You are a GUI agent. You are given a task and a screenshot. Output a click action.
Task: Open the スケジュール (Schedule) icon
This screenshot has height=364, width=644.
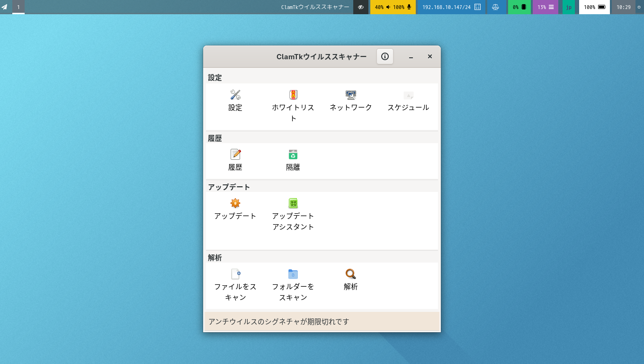pyautogui.click(x=408, y=95)
